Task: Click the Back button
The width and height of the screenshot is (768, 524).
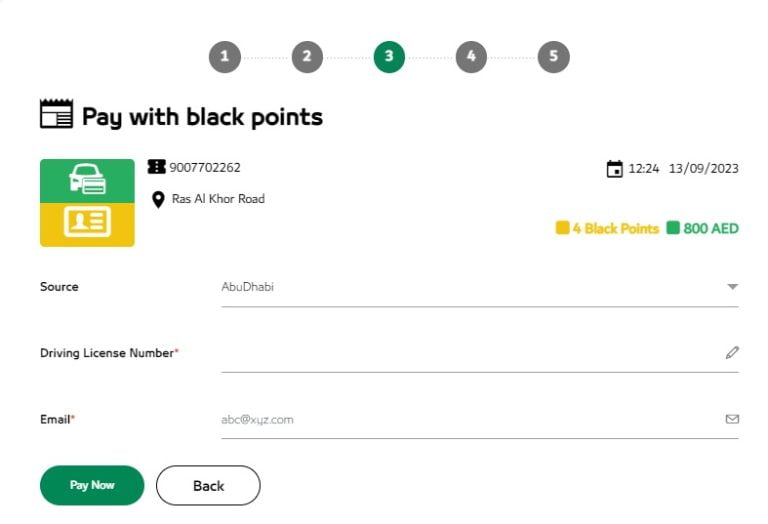Action: tap(208, 485)
